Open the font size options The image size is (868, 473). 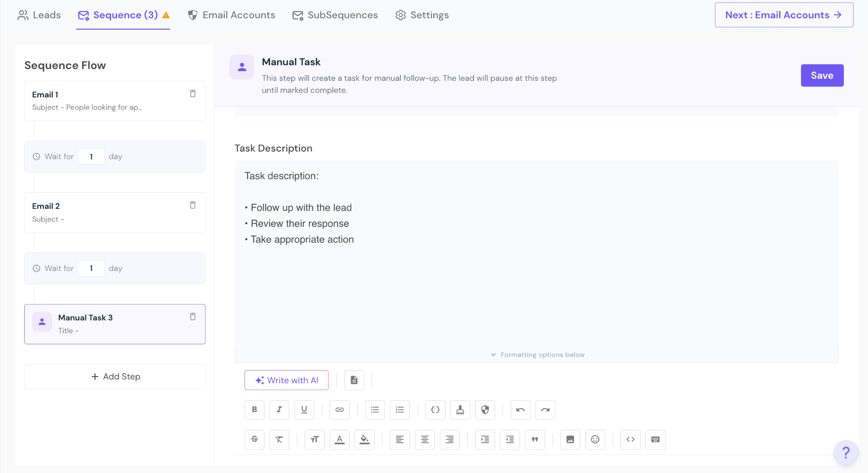click(314, 439)
